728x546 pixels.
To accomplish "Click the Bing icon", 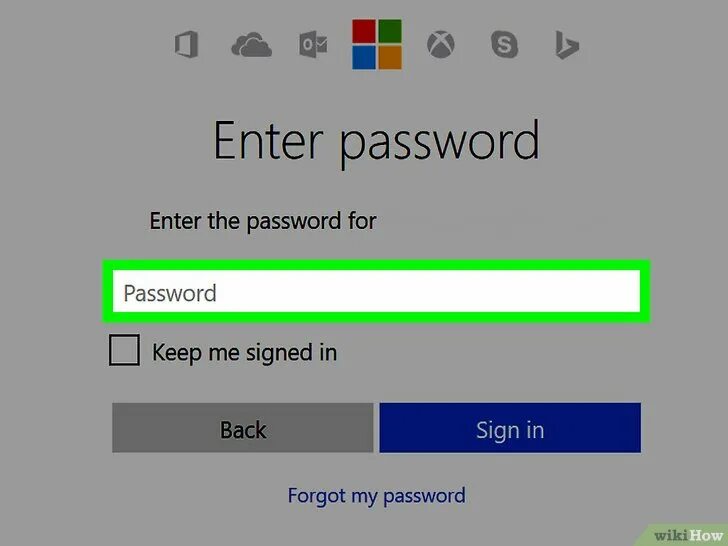I will pyautogui.click(x=567, y=45).
